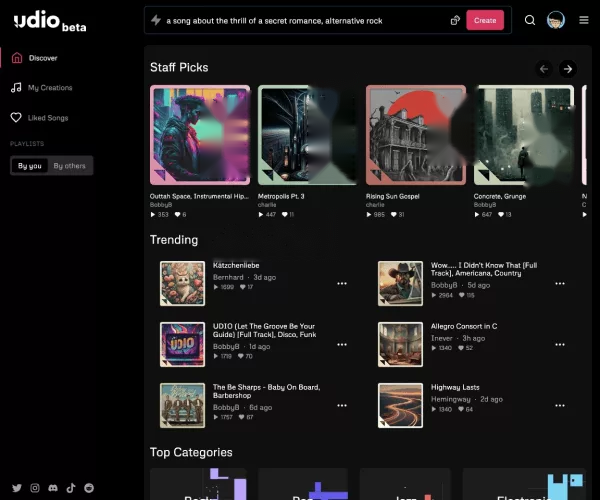Open the Kätzchenliebe song title

point(236,265)
